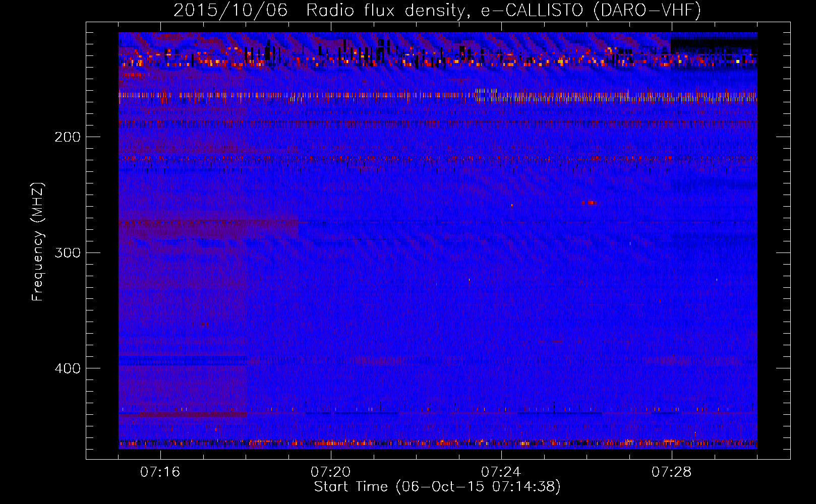Click the '07:28' time tick label

click(672, 472)
